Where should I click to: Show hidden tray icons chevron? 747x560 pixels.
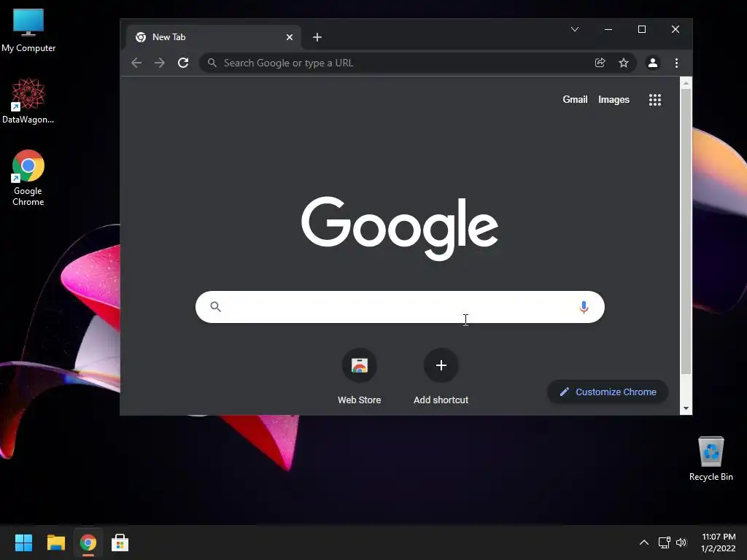coord(643,542)
